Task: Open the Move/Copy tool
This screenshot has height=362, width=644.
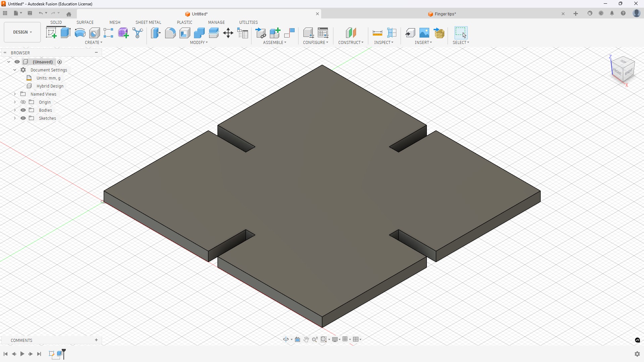Action: [228, 33]
